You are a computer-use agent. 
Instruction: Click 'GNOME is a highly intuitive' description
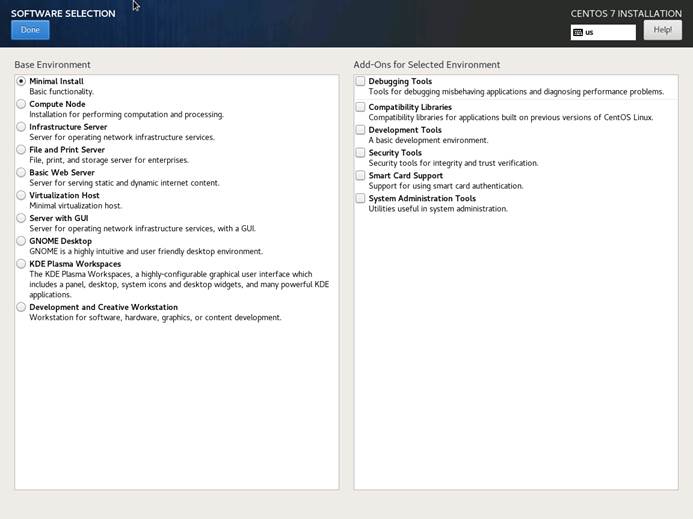tap(146, 252)
